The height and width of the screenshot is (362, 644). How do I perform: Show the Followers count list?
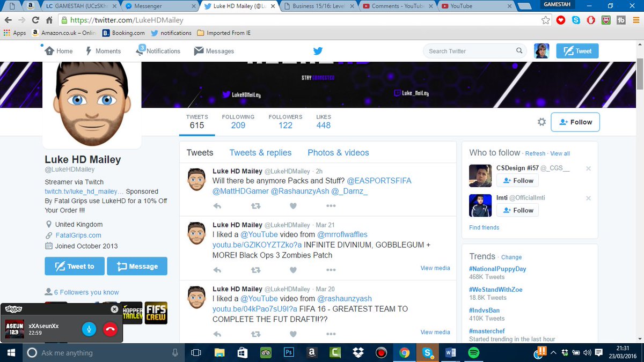(286, 122)
